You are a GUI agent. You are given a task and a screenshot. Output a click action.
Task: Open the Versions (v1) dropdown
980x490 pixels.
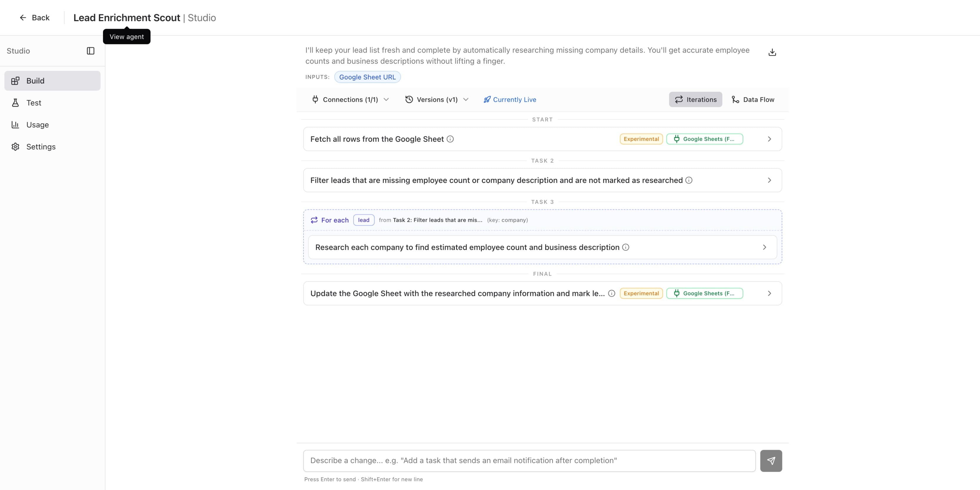pyautogui.click(x=436, y=100)
